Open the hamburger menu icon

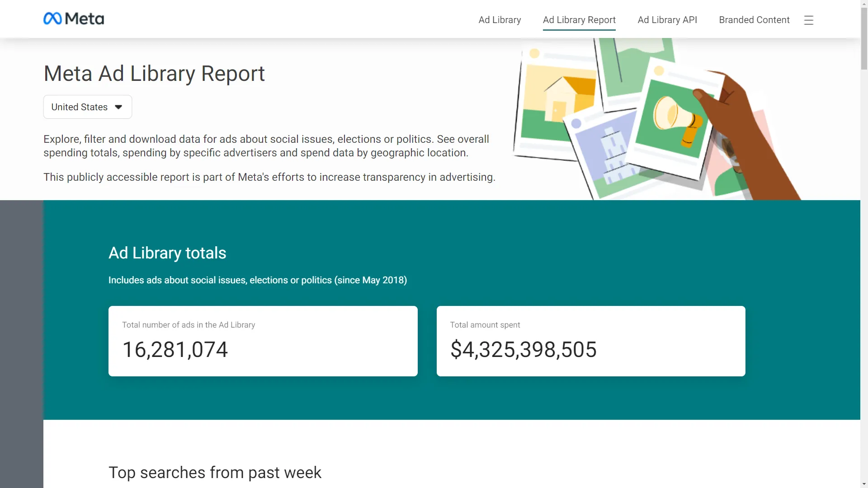point(809,20)
